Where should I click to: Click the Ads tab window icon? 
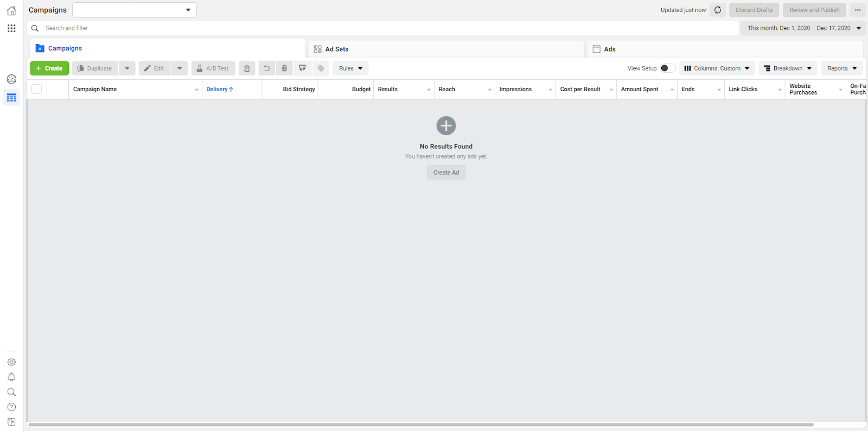click(x=597, y=49)
